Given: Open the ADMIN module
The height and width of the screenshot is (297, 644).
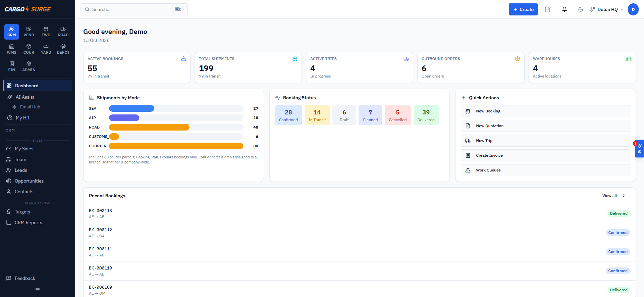Looking at the screenshot, I should [x=29, y=67].
